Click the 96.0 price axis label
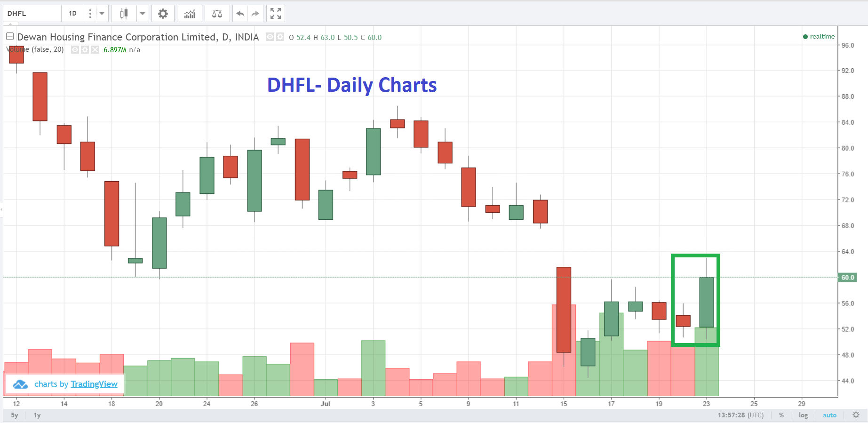868x423 pixels. click(x=848, y=46)
